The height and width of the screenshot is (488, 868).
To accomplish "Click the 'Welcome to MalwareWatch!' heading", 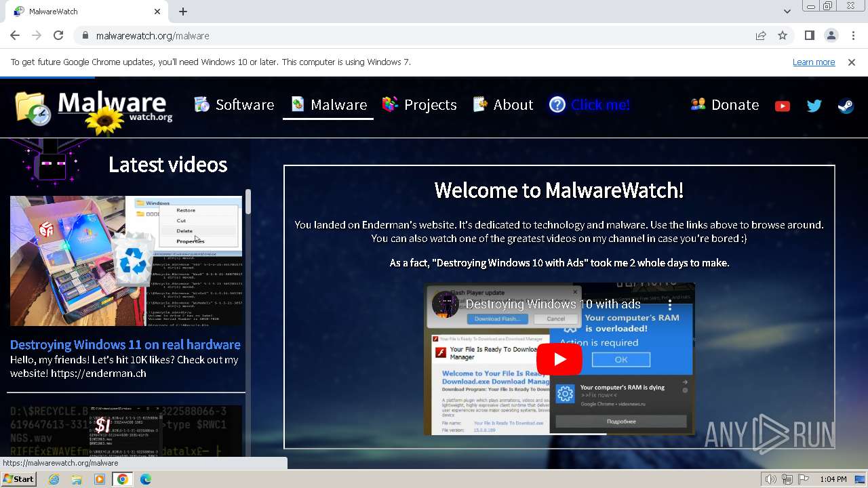I will coord(559,190).
